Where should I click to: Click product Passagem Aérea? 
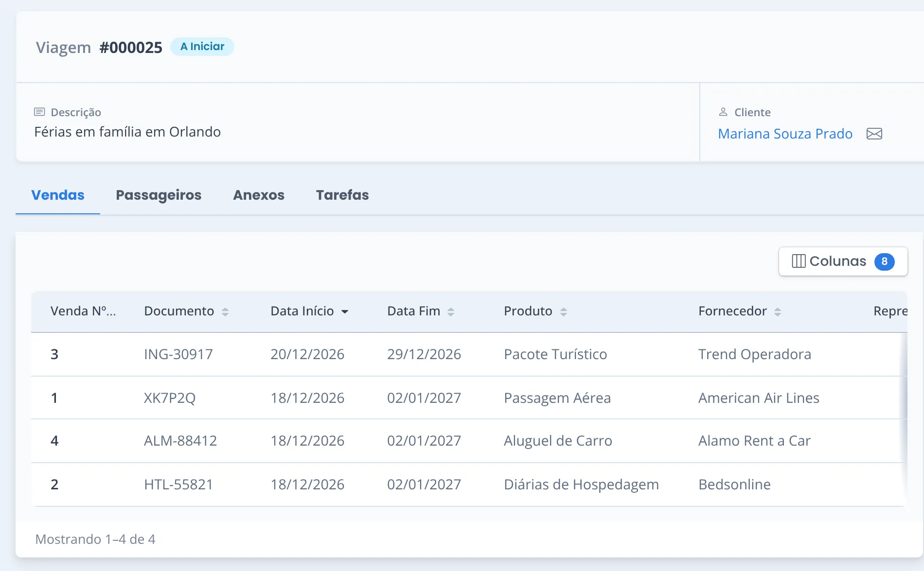557,398
